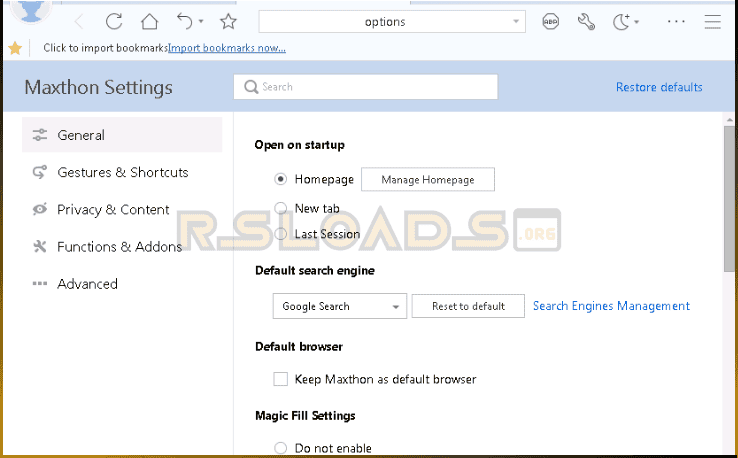Screen dimensions: 738x458
Task: Select Do not enable Magic Fill
Action: coord(281,448)
